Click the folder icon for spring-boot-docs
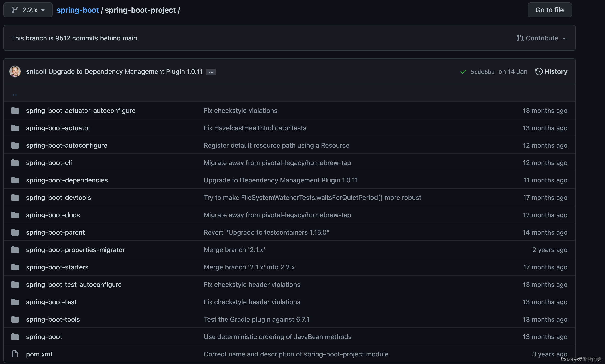Image resolution: width=605 pixels, height=364 pixels. (x=15, y=215)
